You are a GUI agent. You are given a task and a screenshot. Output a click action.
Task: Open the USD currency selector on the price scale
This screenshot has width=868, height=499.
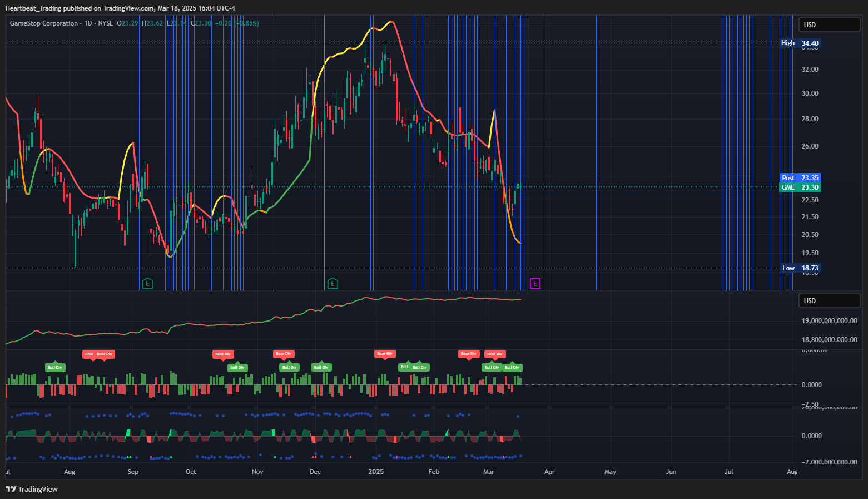[x=829, y=24]
